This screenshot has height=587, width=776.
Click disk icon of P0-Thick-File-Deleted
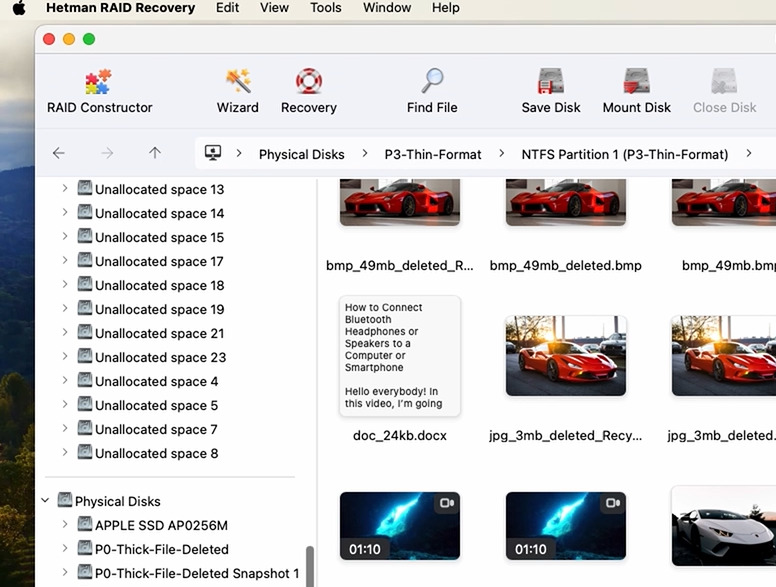pos(85,548)
